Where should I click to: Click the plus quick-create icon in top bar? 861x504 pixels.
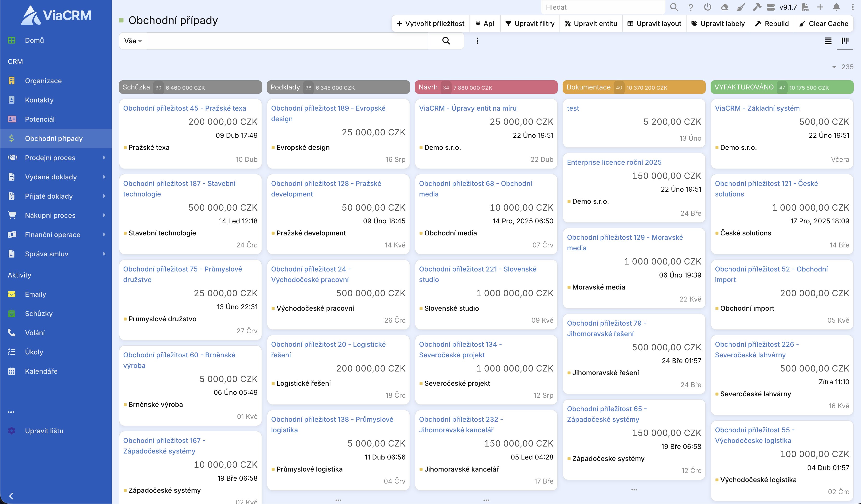[820, 7]
